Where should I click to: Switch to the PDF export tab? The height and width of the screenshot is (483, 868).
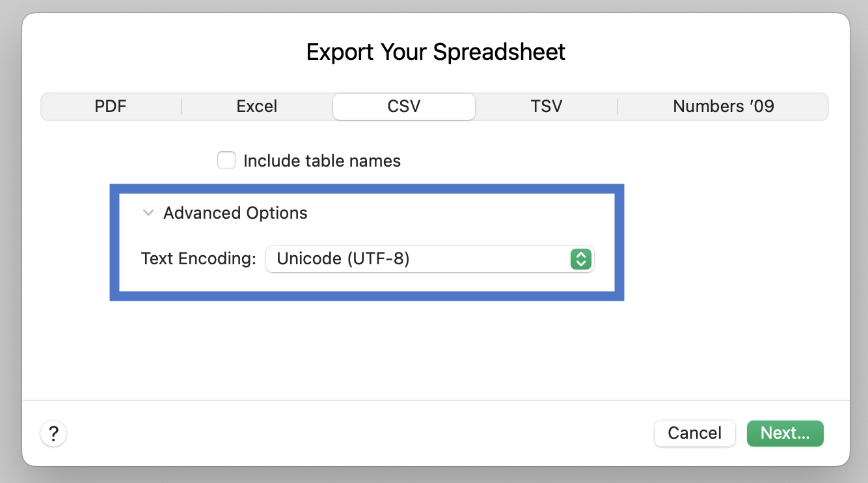pos(111,107)
